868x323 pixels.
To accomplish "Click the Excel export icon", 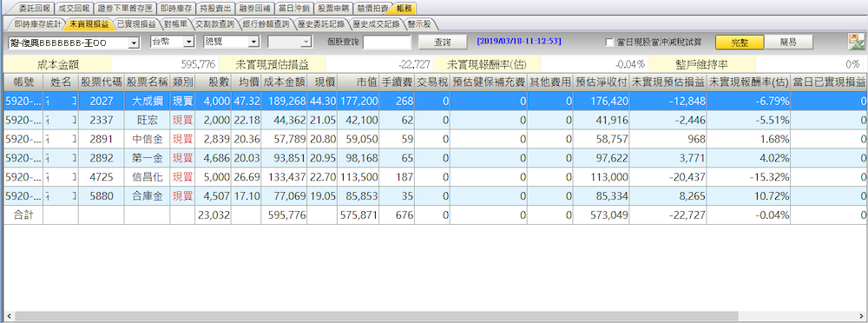I will click(x=856, y=42).
